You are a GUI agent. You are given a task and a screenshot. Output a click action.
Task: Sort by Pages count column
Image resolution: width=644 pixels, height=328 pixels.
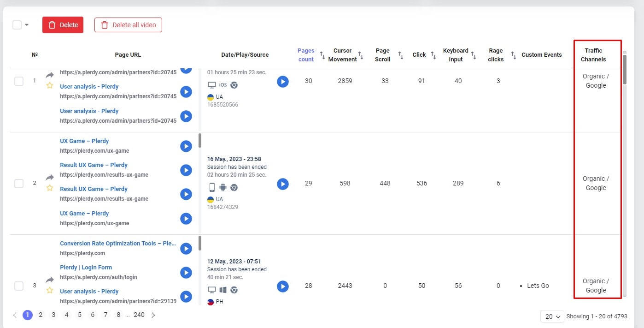point(322,55)
